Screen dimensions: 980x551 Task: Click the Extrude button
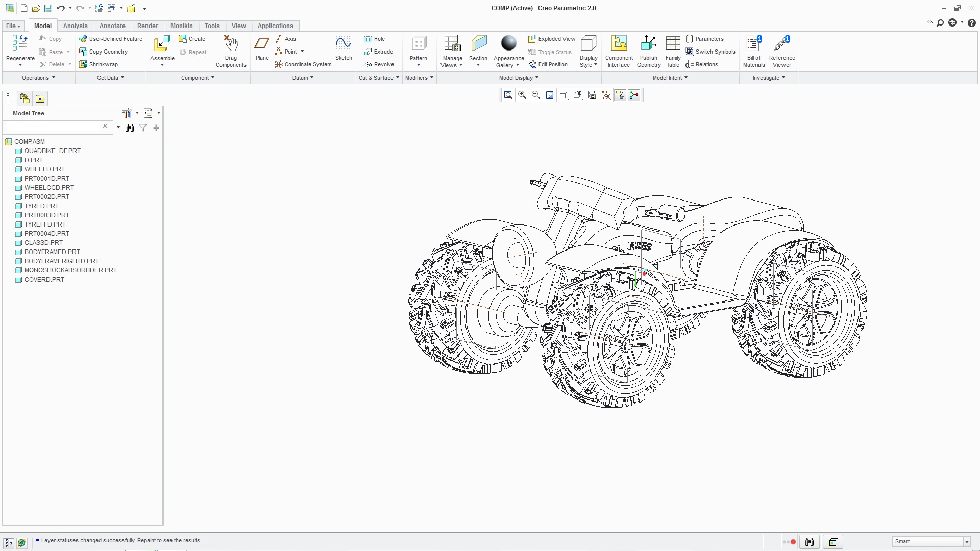378,52
